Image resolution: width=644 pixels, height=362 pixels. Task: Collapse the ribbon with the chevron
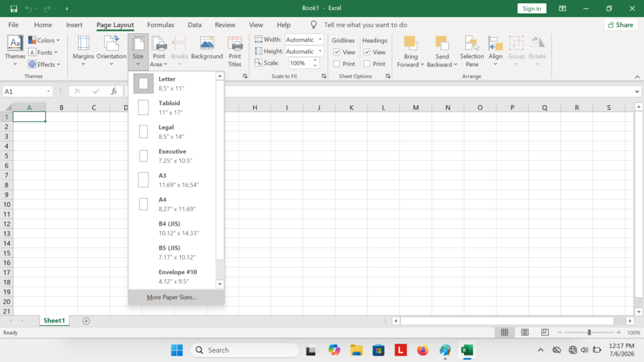coord(637,77)
